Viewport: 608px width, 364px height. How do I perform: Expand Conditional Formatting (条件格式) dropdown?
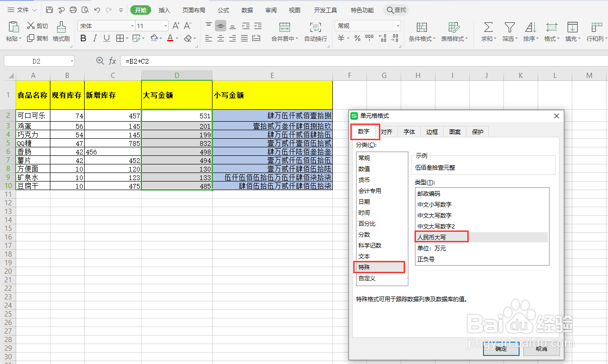pos(434,39)
